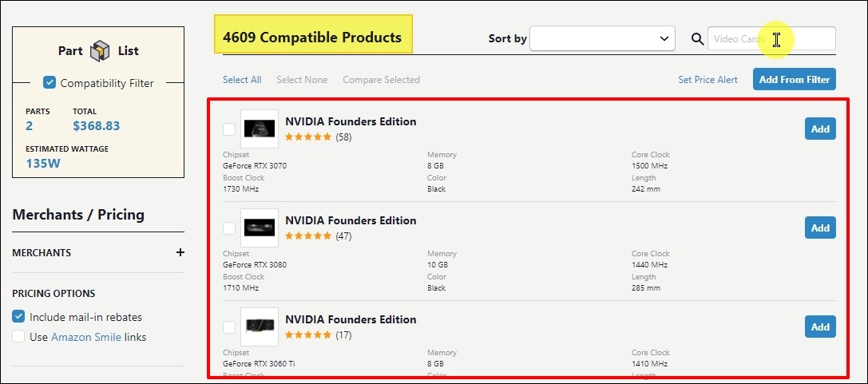Click the total $368.83
868x384 pixels.
tap(97, 125)
